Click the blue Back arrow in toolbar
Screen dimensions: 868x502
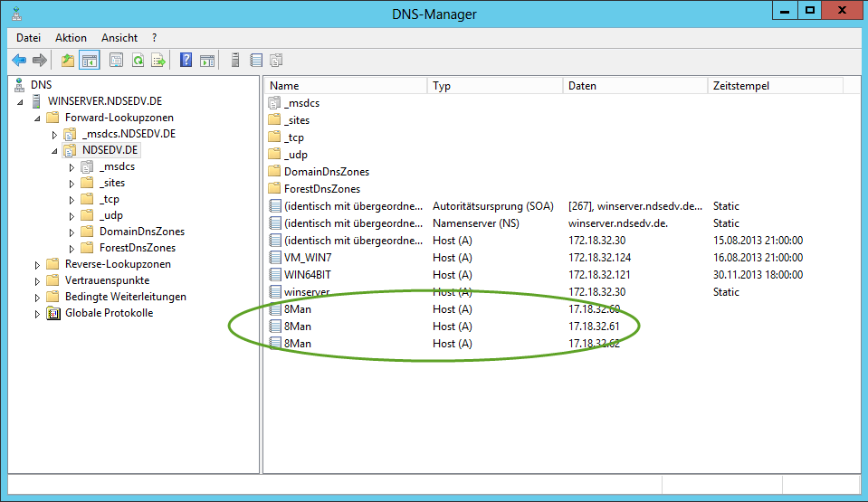(x=18, y=61)
